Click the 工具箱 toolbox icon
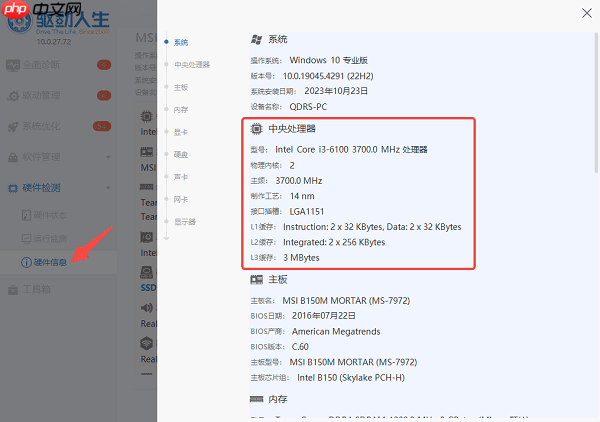This screenshot has width=600, height=422. (13, 290)
